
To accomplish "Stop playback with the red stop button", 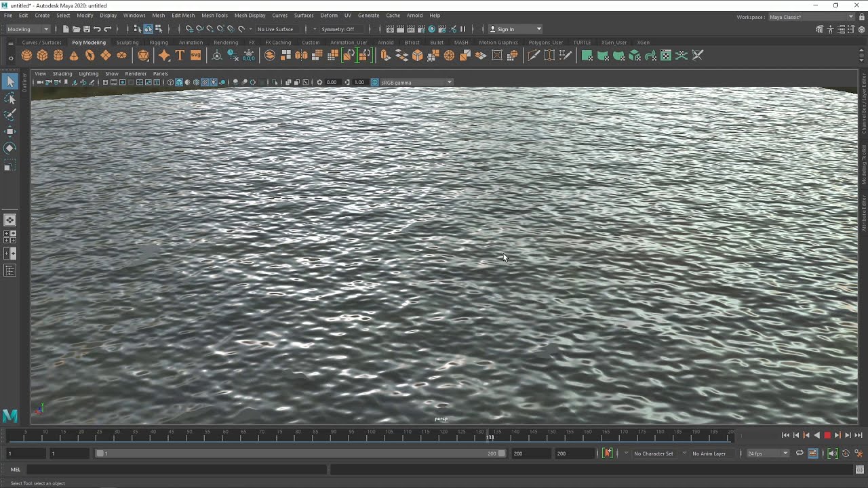I will tap(827, 435).
